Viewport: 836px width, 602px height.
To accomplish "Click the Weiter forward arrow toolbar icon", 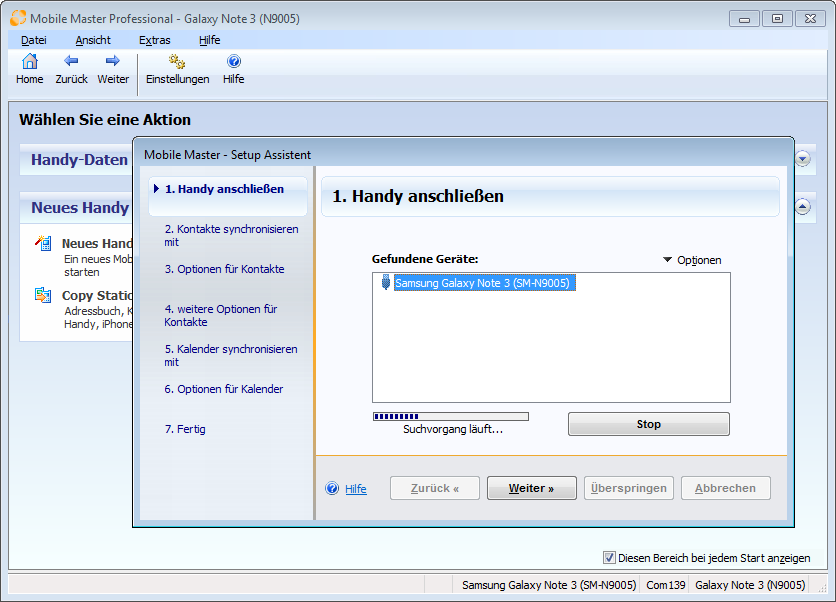I will coord(112,61).
